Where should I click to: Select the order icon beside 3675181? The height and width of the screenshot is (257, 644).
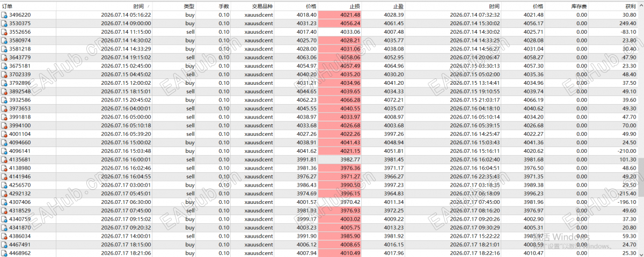tap(5, 66)
